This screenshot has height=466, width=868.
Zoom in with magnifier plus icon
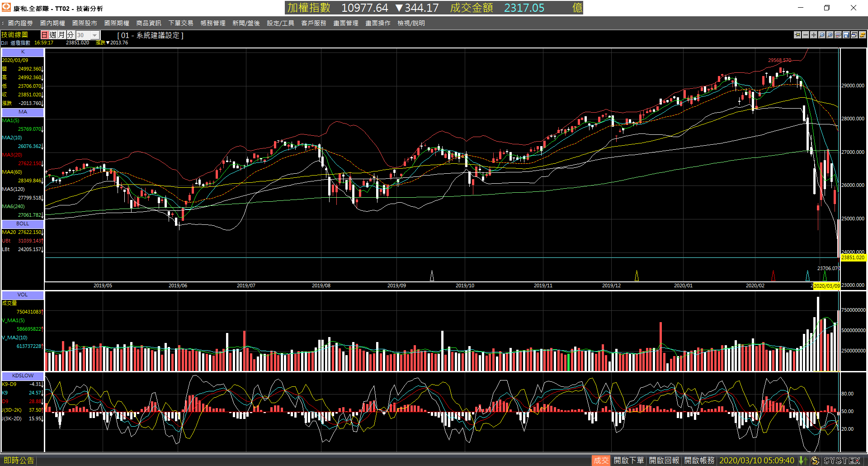(x=830, y=35)
